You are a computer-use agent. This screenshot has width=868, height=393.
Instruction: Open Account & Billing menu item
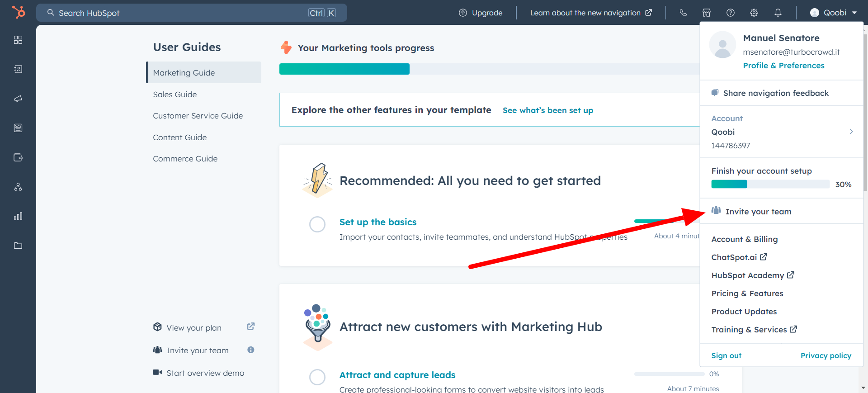(x=745, y=239)
